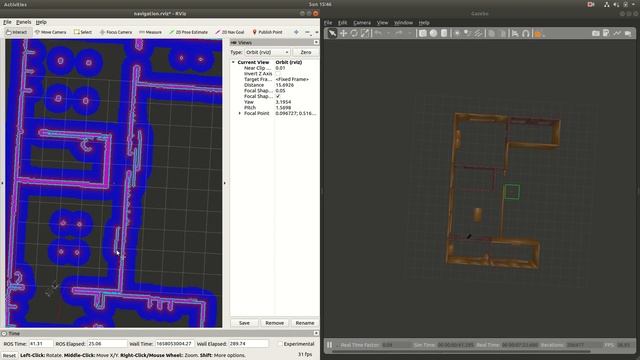Enable the Experimental checkbox
The height and width of the screenshot is (360, 640).
point(280,344)
